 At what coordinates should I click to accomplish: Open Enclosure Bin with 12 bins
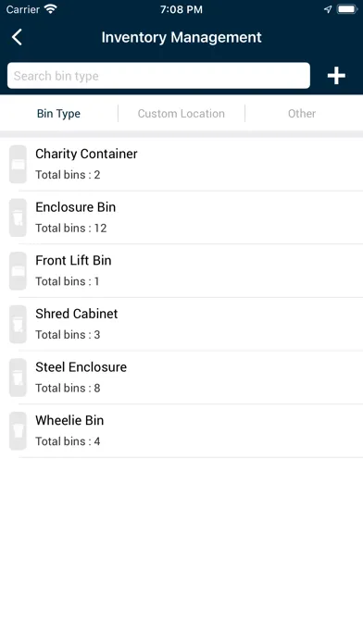181,217
